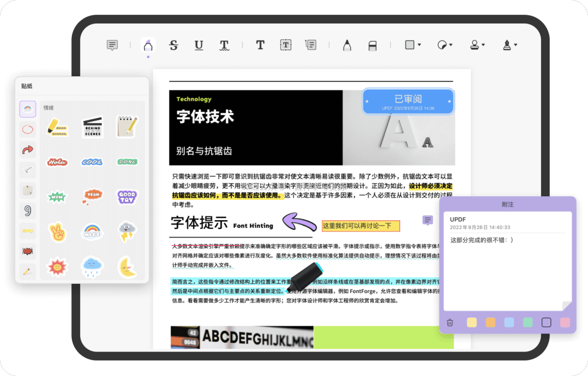The image size is (588, 376).
Task: Select the Eraser tool
Action: 372,46
